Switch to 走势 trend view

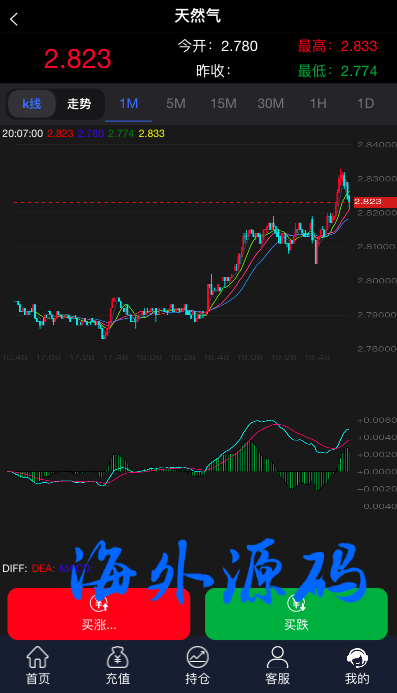(x=79, y=104)
